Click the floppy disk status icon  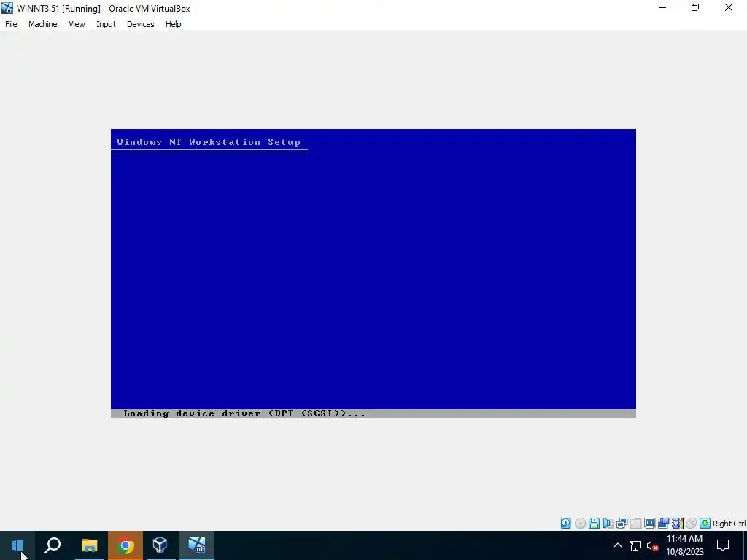(594, 524)
